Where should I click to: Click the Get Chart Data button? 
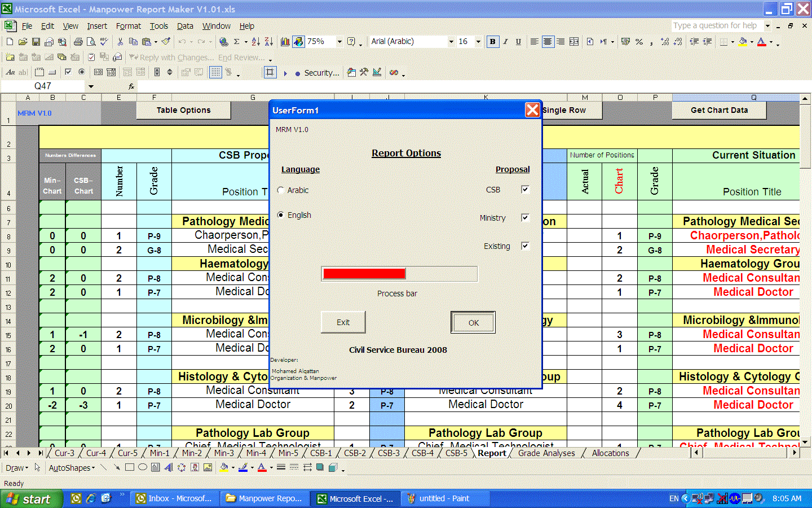(719, 110)
